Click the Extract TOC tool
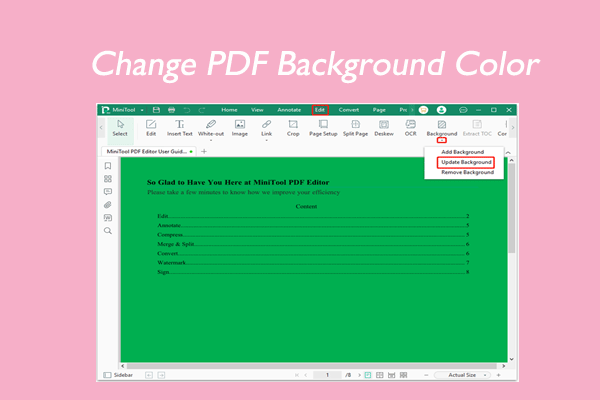 (477, 128)
